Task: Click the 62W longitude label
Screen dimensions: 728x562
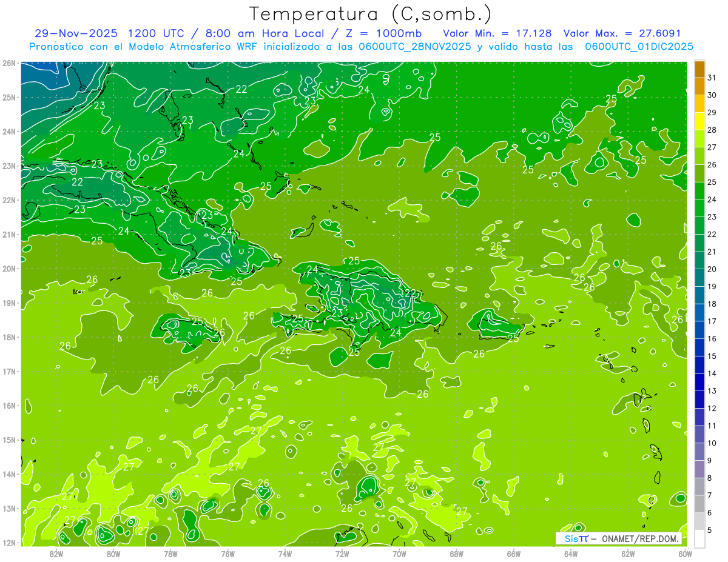Action: click(x=628, y=554)
